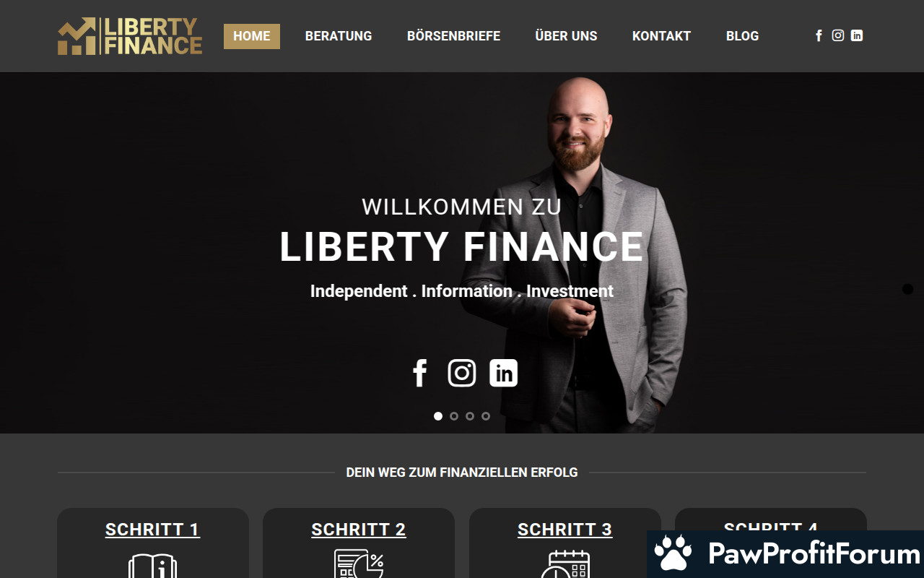
Task: Open Instagram icon in the header
Action: (838, 35)
